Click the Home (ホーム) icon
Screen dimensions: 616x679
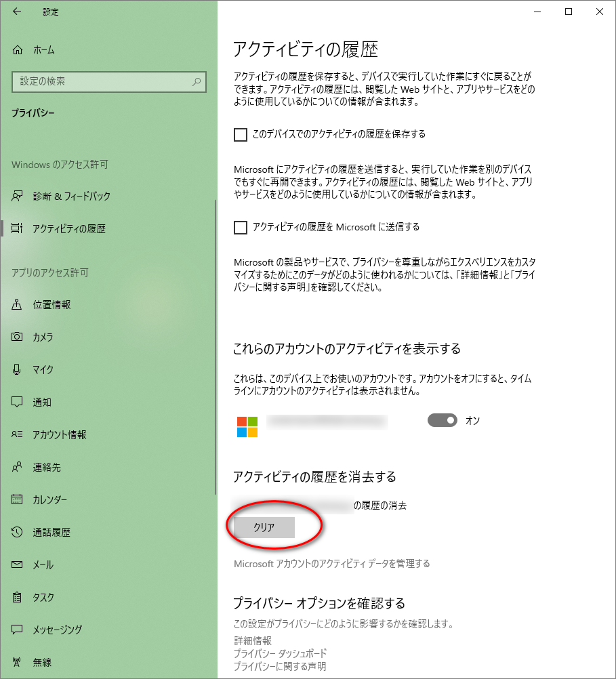coord(18,50)
